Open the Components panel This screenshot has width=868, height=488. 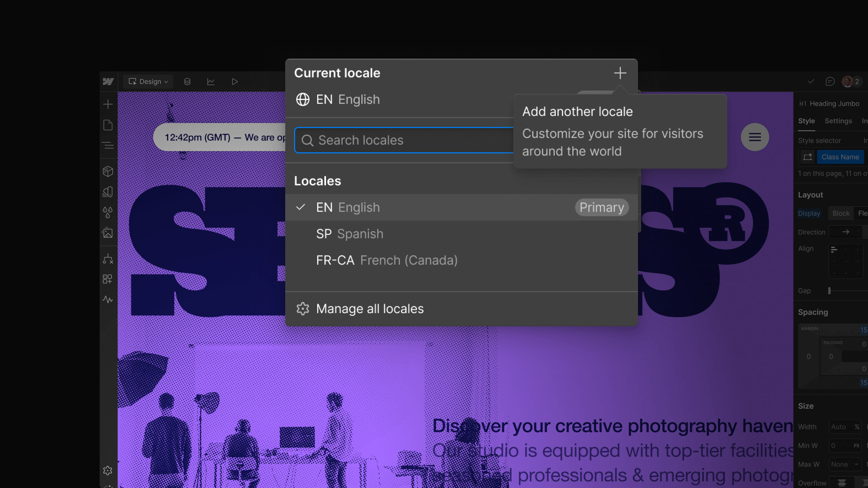pos(108,171)
